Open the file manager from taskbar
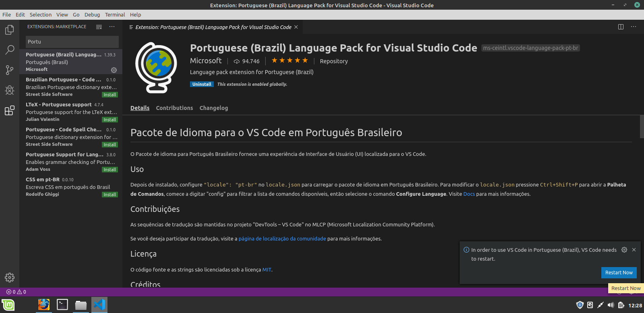The height and width of the screenshot is (313, 644). click(81, 305)
